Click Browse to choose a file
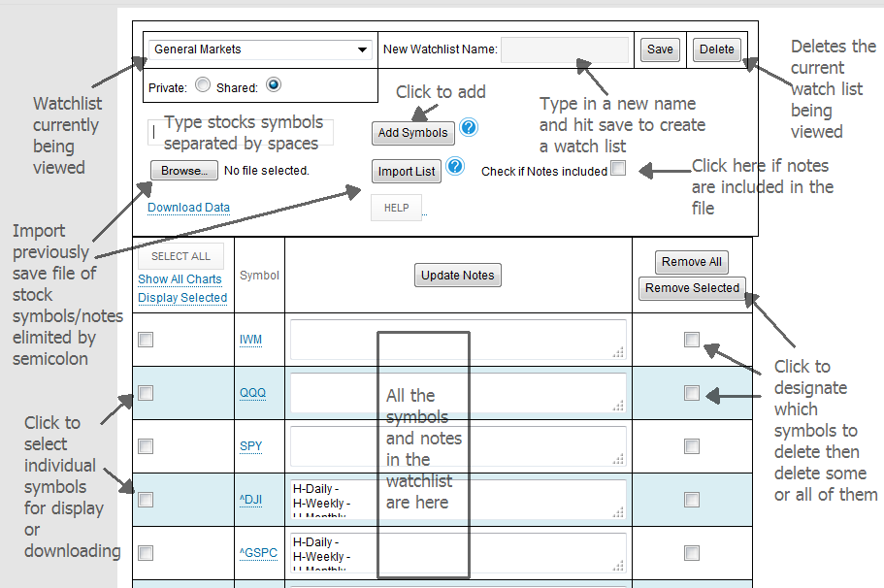 [183, 171]
